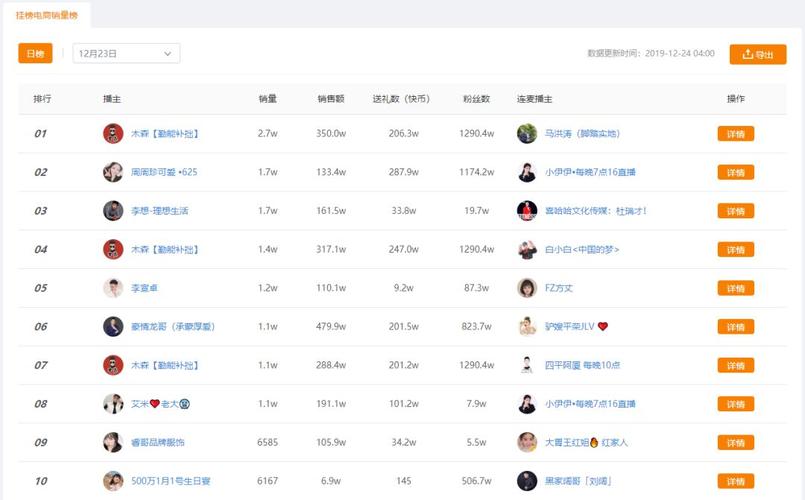805x500 pixels.
Task: Select the 睿哥品牌服饰 avatar image
Action: coord(113,442)
